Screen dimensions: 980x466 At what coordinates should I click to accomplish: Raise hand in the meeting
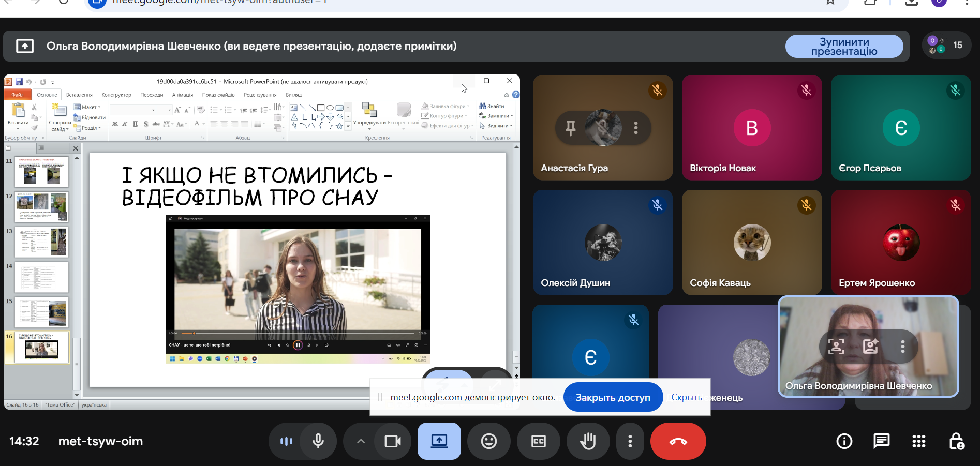click(x=588, y=441)
